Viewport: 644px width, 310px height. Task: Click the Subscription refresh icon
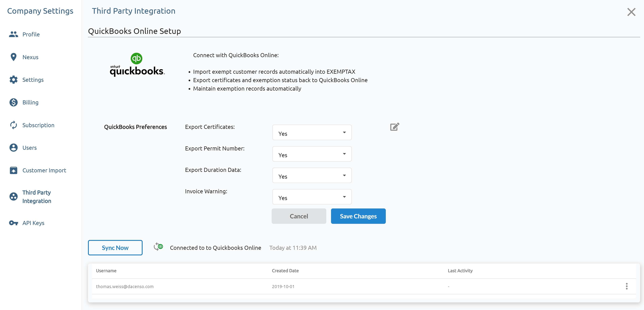point(13,125)
